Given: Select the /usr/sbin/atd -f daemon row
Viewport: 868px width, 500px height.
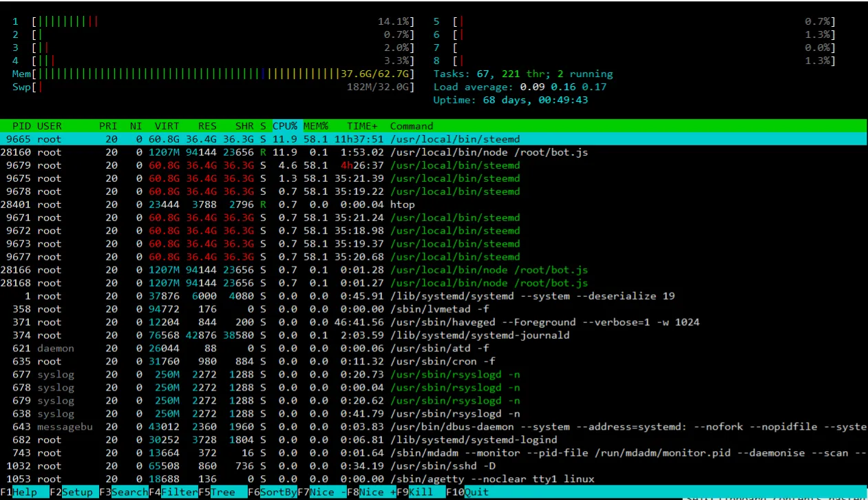Looking at the screenshot, I should pos(434,348).
